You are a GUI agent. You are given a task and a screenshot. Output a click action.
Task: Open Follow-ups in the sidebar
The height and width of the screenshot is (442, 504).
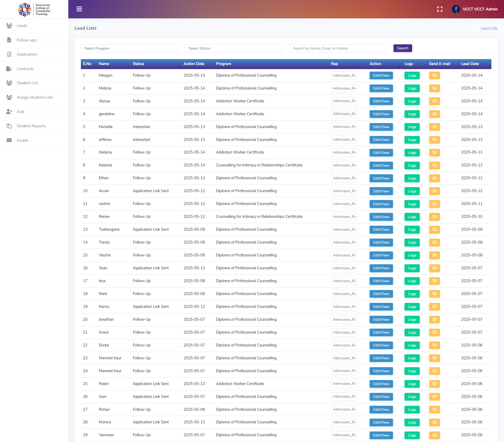click(27, 40)
